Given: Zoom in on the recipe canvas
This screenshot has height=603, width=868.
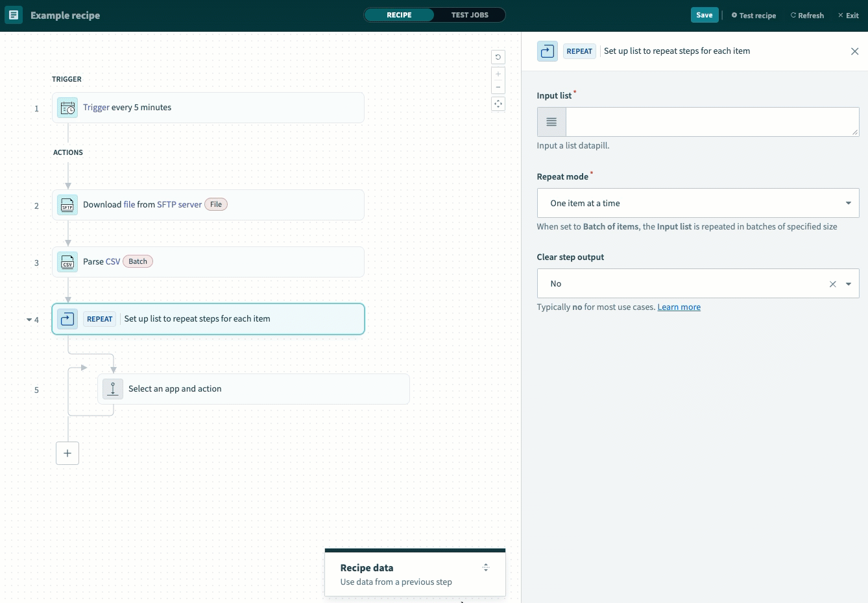Looking at the screenshot, I should coord(498,74).
